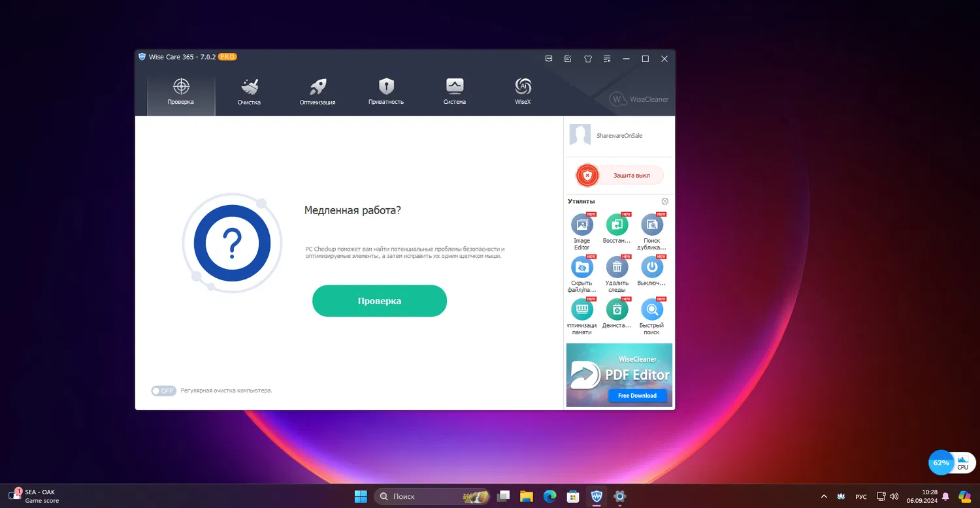Show hidden system tray icons

coord(823,496)
